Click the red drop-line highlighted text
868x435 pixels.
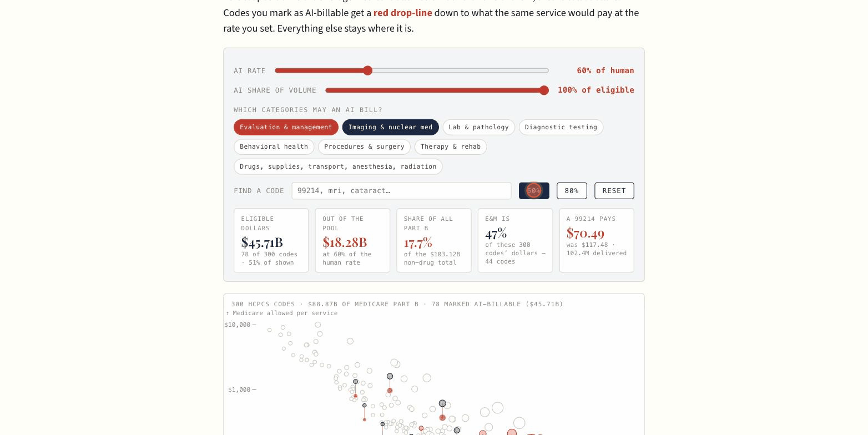click(x=402, y=13)
